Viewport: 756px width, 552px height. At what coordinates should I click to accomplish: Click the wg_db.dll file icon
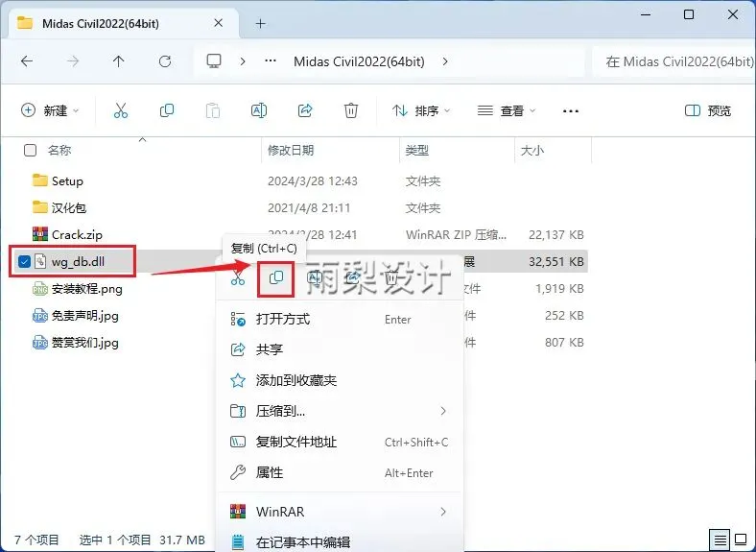(x=40, y=261)
